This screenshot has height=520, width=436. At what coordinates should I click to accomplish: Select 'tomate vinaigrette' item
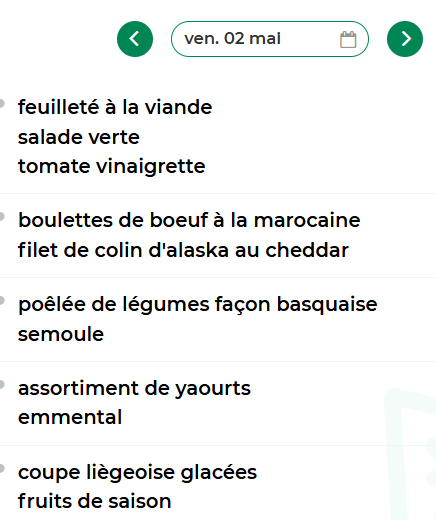[x=111, y=166]
